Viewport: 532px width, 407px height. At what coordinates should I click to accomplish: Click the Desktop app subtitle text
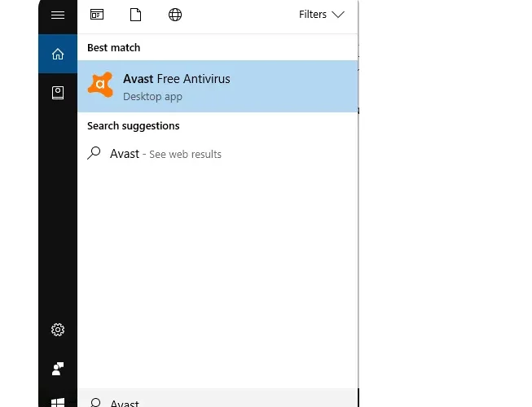(152, 97)
